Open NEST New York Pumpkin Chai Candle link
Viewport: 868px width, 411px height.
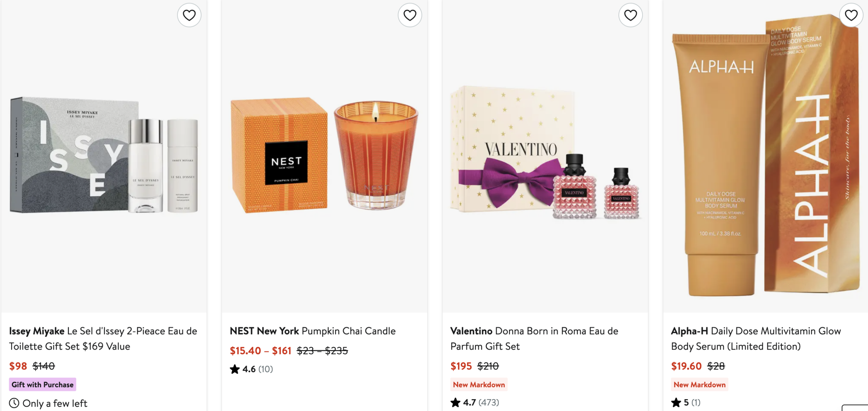(312, 331)
